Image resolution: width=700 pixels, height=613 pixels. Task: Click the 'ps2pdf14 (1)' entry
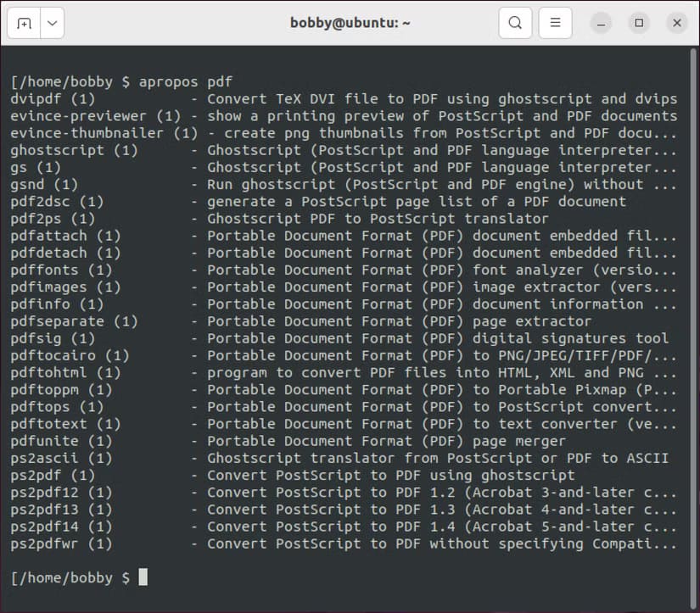61,527
